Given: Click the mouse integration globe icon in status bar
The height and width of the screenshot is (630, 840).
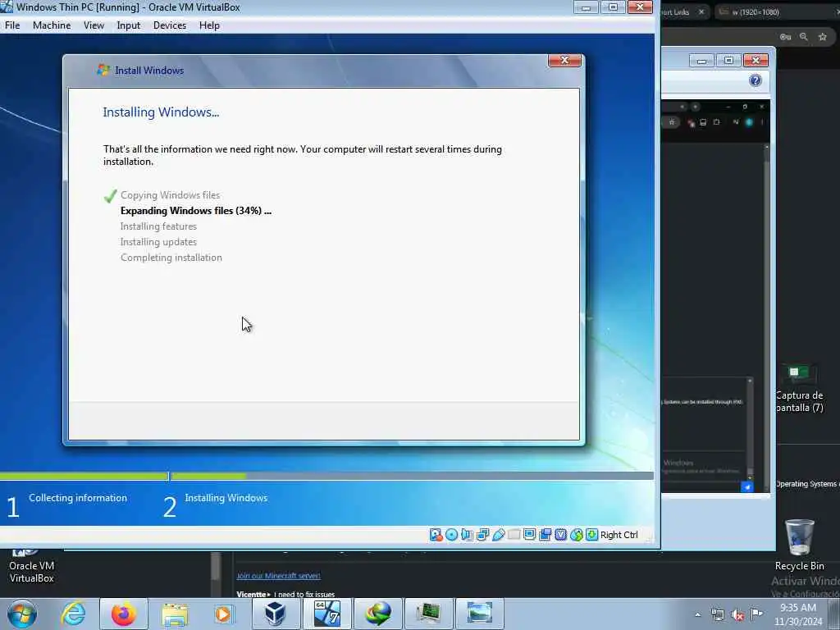Looking at the screenshot, I should 577,535.
